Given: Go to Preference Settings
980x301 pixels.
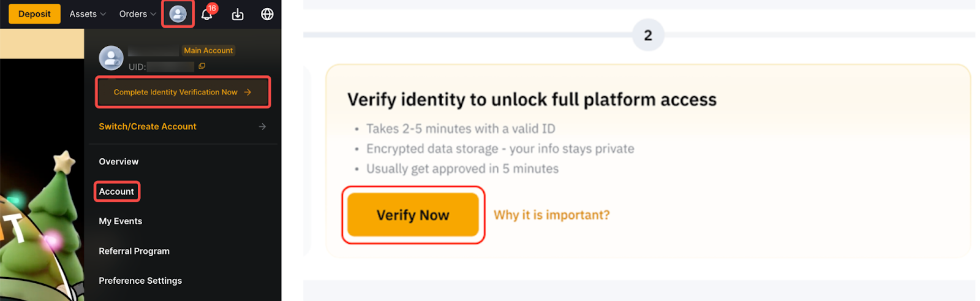Looking at the screenshot, I should tap(140, 281).
